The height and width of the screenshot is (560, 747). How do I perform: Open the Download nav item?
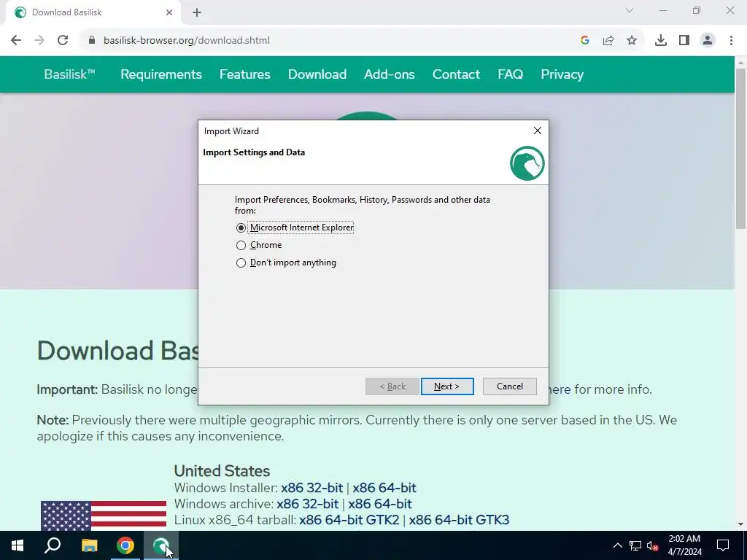[x=317, y=74]
